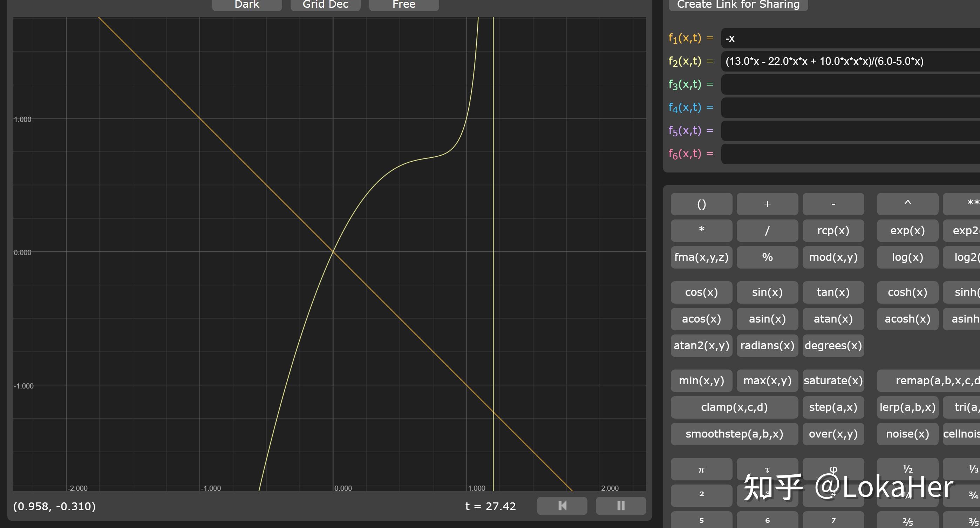The height and width of the screenshot is (528, 980).
Task: Insert the clamp(x,c,d) function
Action: click(x=734, y=407)
